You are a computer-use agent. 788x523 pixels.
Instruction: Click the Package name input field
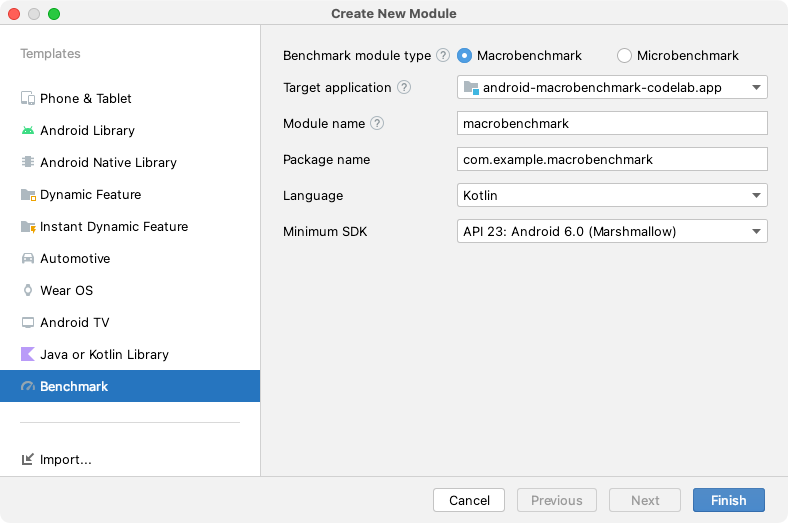pyautogui.click(x=612, y=160)
